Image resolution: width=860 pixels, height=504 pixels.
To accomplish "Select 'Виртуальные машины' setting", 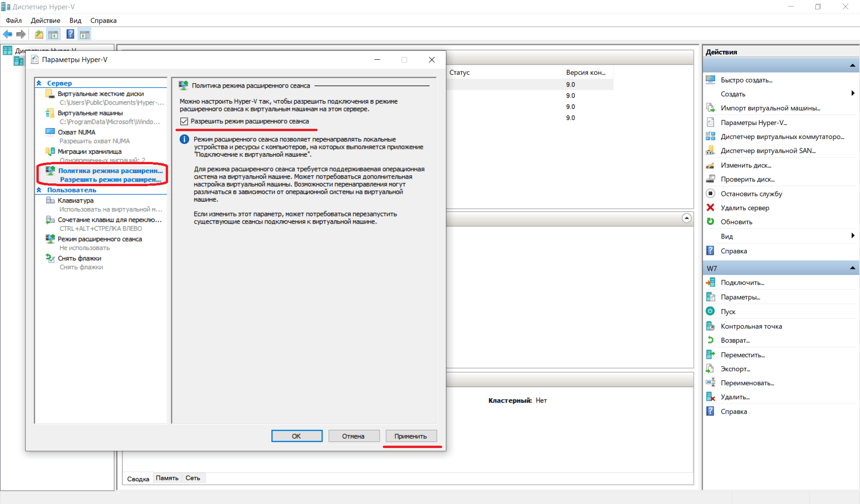I will coord(91,113).
